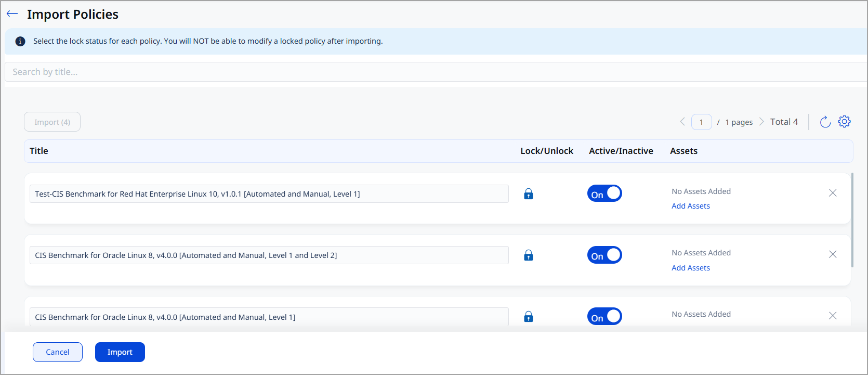This screenshot has width=868, height=375.
Task: Click the Active/Inactive column header
Action: coord(621,151)
